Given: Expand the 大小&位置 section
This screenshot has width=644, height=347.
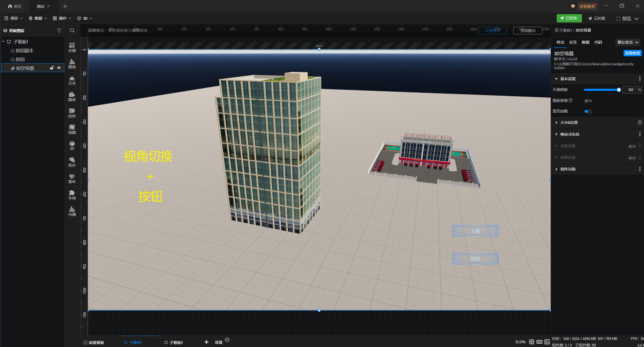Looking at the screenshot, I should [569, 123].
